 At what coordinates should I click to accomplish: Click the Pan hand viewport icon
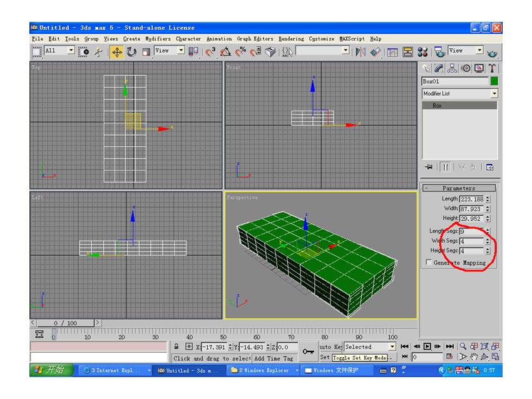474,356
